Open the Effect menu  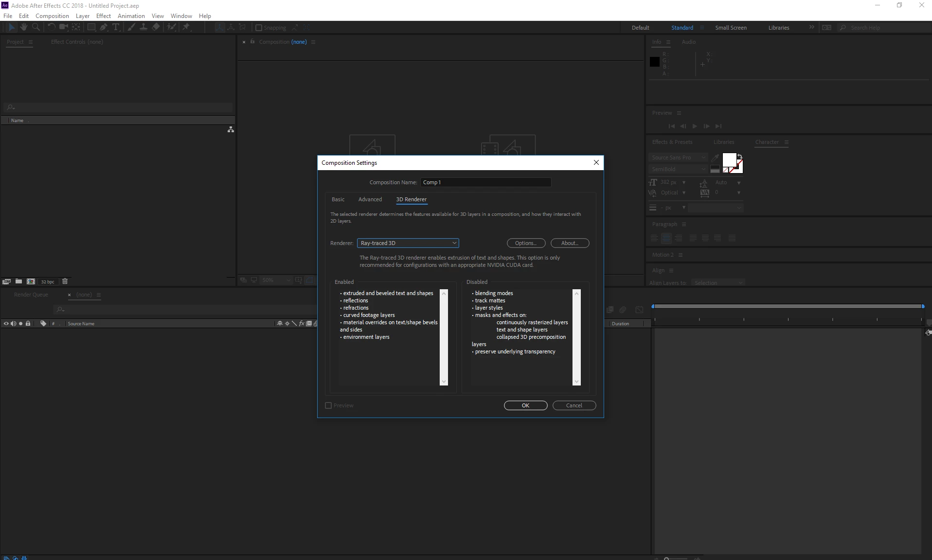104,16
